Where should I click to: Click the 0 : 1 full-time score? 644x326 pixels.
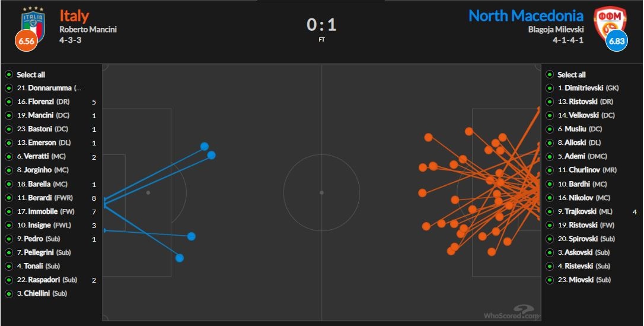coord(321,24)
